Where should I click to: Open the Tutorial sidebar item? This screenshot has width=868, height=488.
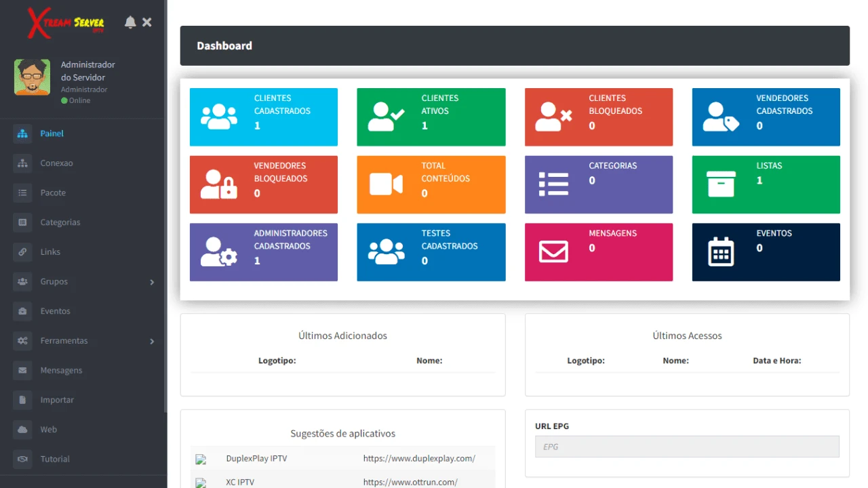coord(54,460)
